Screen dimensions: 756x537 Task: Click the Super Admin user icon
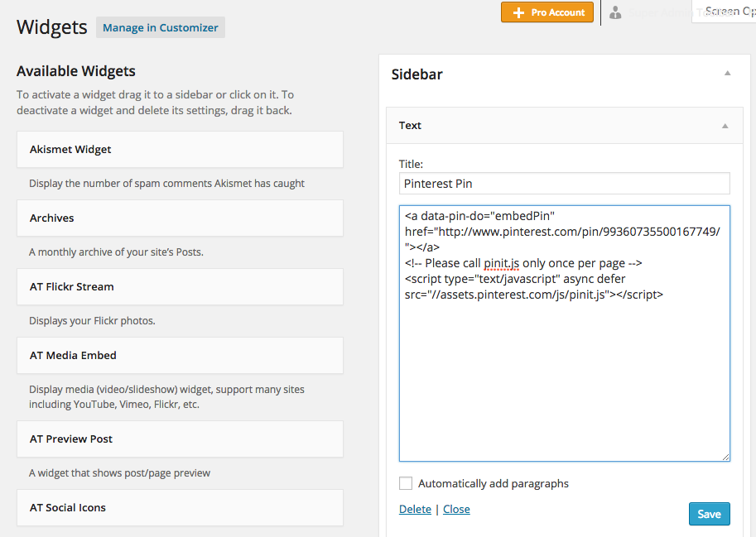[x=615, y=12]
